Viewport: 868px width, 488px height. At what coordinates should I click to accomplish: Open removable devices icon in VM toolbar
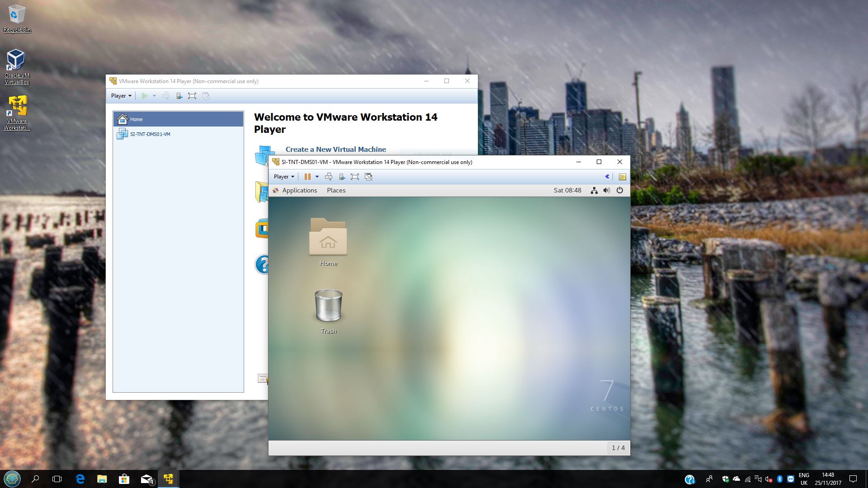click(x=342, y=177)
